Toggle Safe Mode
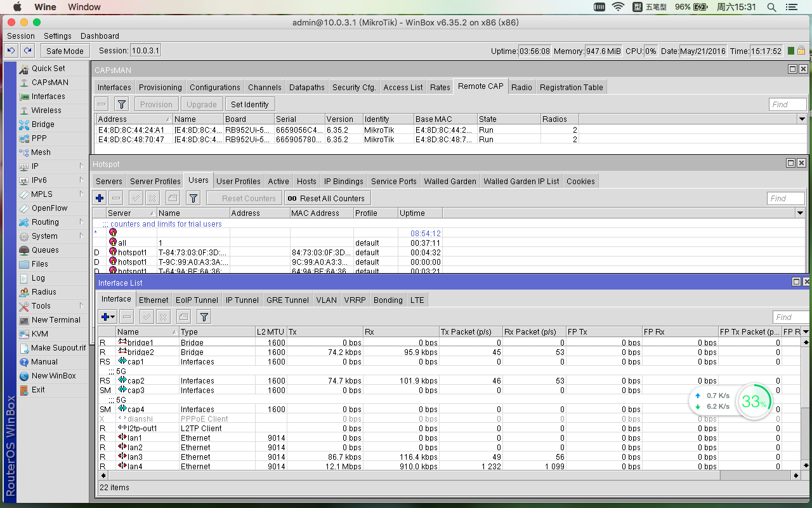The height and width of the screenshot is (508, 812). coord(65,51)
